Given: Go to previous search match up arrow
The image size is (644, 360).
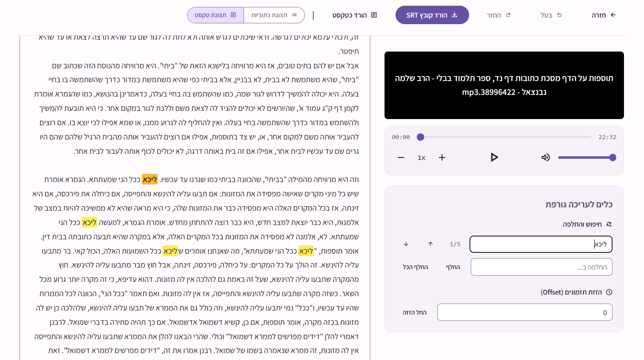Looking at the screenshot, I should click(430, 244).
